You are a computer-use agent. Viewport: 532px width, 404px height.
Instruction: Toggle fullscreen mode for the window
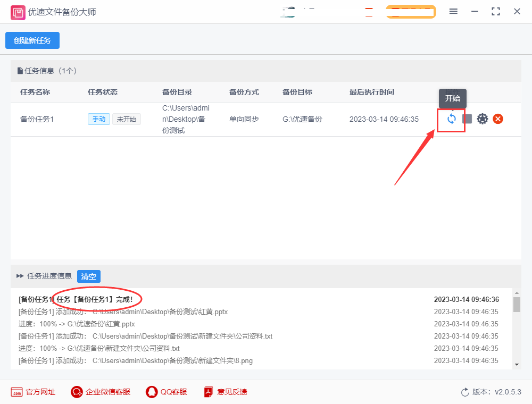496,11
